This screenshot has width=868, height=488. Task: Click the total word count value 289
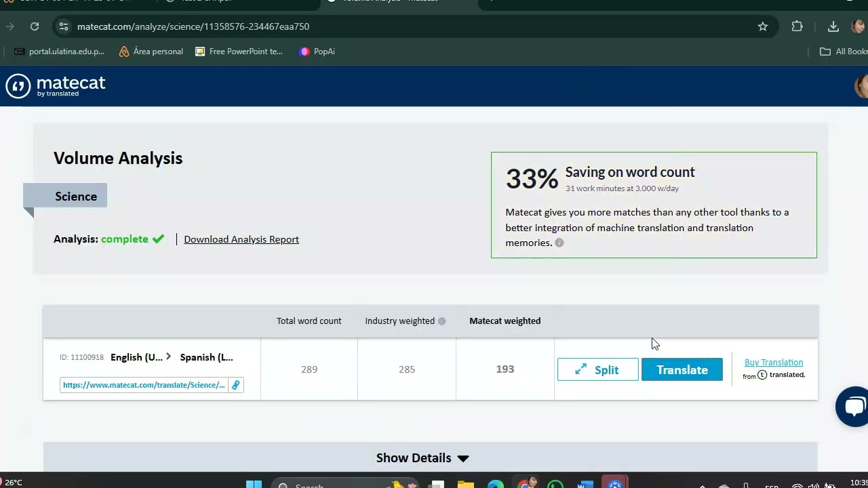point(309,369)
